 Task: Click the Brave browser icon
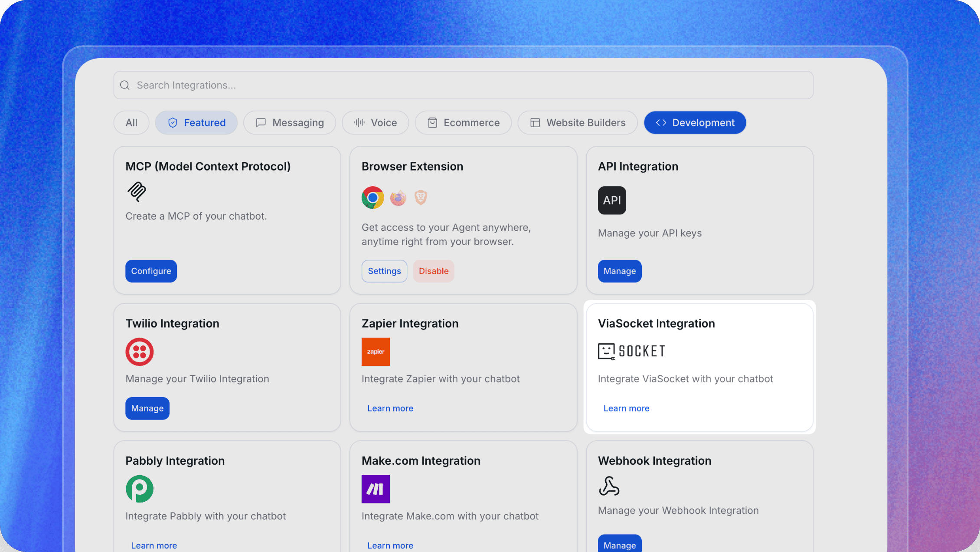(x=420, y=197)
